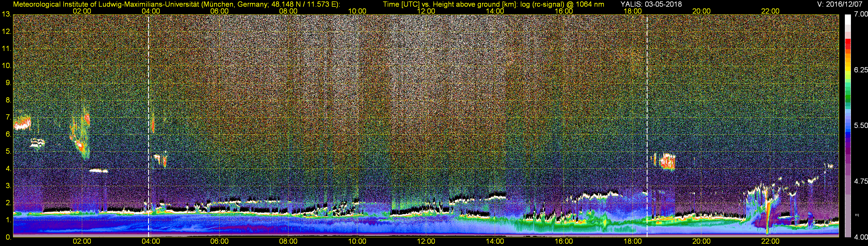
Task: Click the '11.' height axis label
Action: point(7,49)
